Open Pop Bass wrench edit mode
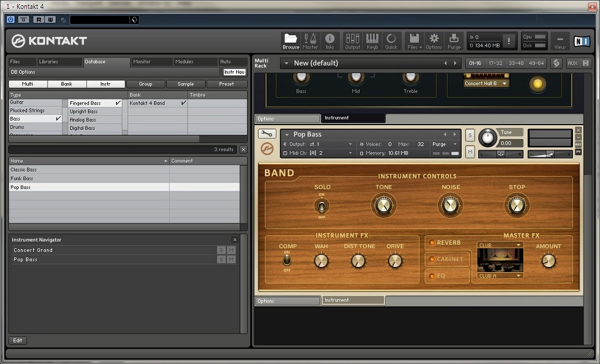 click(267, 134)
